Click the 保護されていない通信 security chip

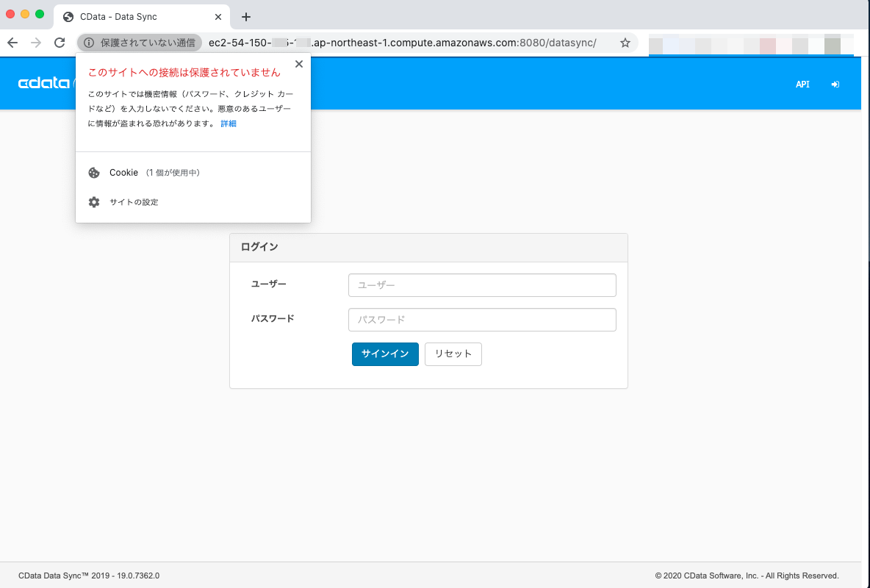(x=140, y=43)
